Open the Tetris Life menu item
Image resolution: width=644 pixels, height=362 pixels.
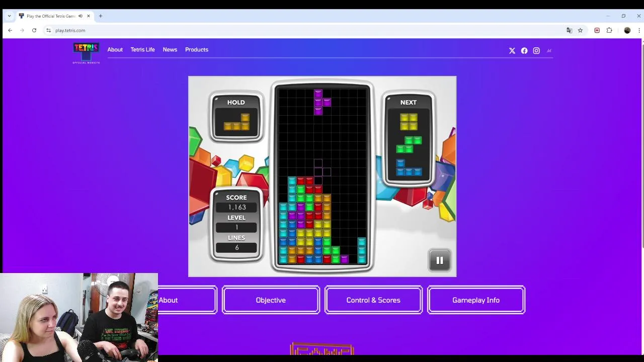tap(142, 50)
